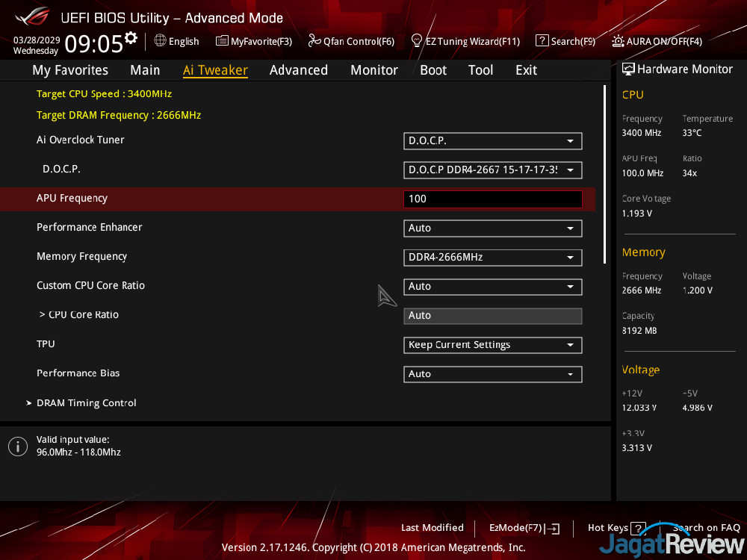Click the globe icon for English language

160,41
